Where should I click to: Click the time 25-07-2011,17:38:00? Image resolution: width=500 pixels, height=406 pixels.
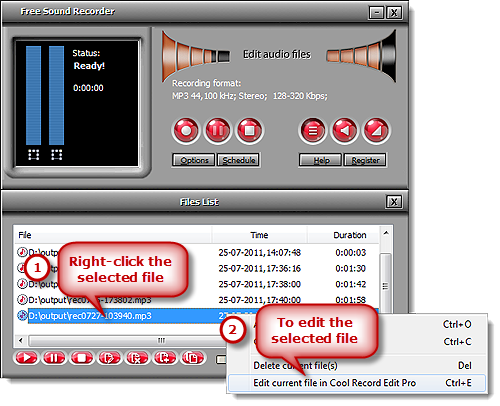pyautogui.click(x=260, y=284)
